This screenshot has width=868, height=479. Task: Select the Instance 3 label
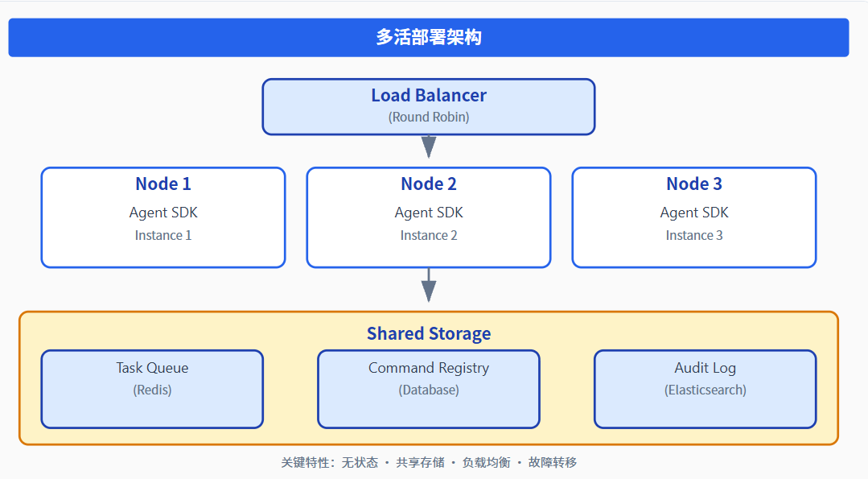point(694,235)
